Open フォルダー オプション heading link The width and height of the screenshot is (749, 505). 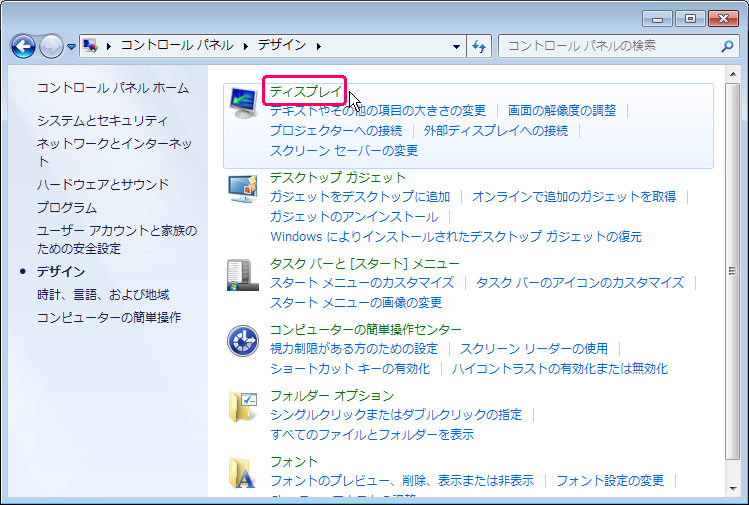click(x=332, y=395)
